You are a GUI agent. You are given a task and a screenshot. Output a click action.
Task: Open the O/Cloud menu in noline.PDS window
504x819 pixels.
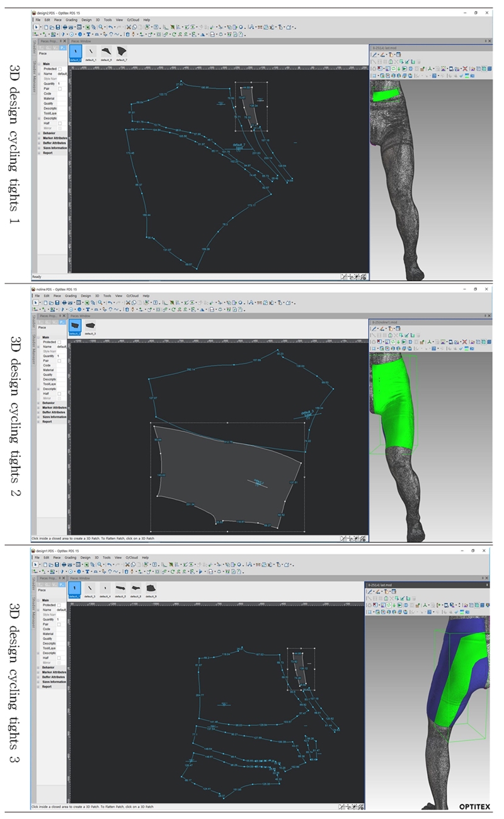132,295
